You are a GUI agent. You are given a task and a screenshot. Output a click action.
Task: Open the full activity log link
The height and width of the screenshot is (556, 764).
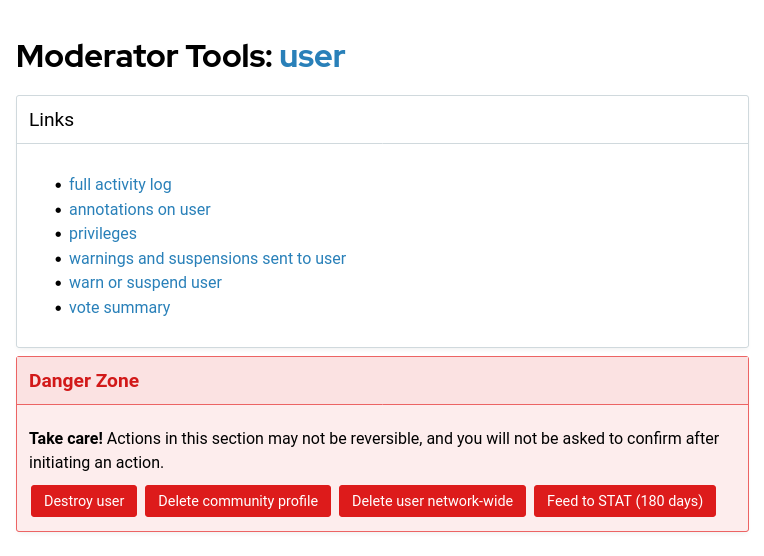pos(120,185)
